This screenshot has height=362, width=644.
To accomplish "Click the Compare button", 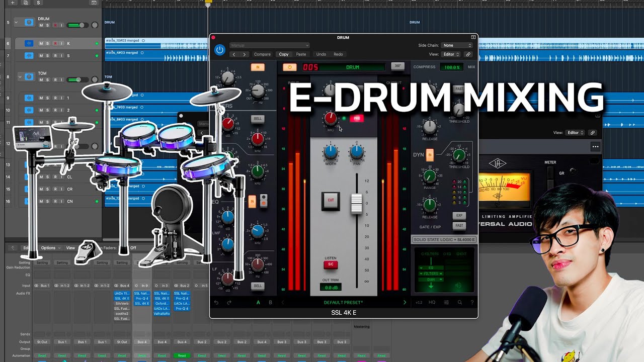I will [x=262, y=54].
